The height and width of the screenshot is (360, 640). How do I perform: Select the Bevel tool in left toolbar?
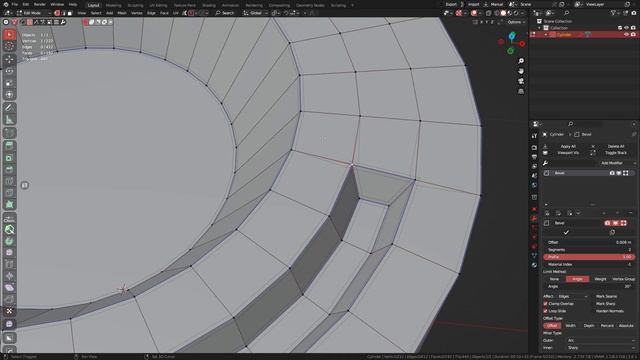(9, 169)
